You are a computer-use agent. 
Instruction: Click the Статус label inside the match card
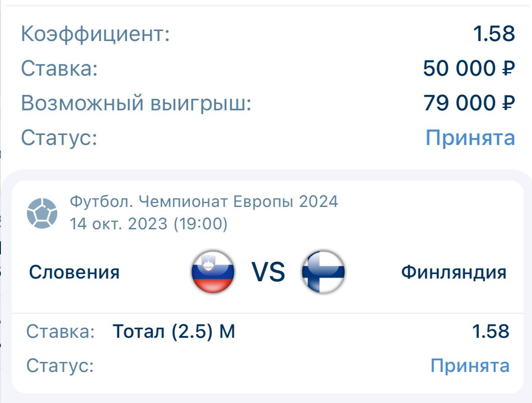(x=60, y=366)
